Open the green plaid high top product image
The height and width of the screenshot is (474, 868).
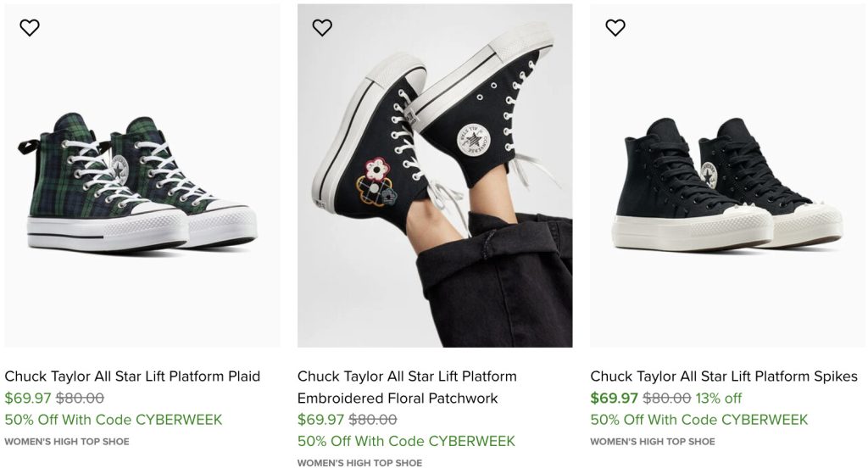click(x=142, y=178)
